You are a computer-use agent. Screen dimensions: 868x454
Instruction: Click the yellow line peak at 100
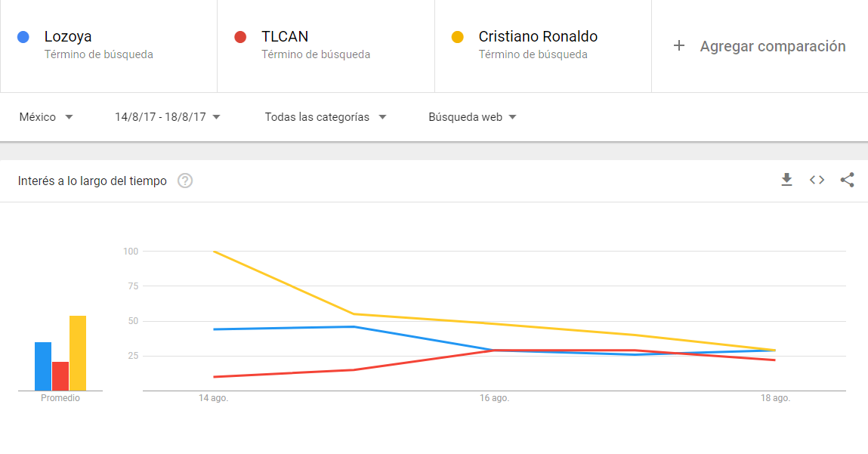coord(214,252)
